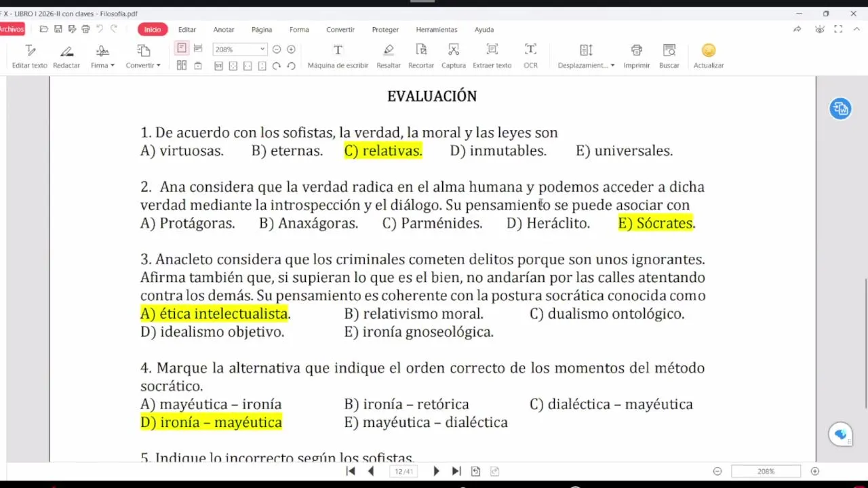The width and height of the screenshot is (868, 488).
Task: Click the vertical scrollbar thumb
Action: (x=865, y=344)
